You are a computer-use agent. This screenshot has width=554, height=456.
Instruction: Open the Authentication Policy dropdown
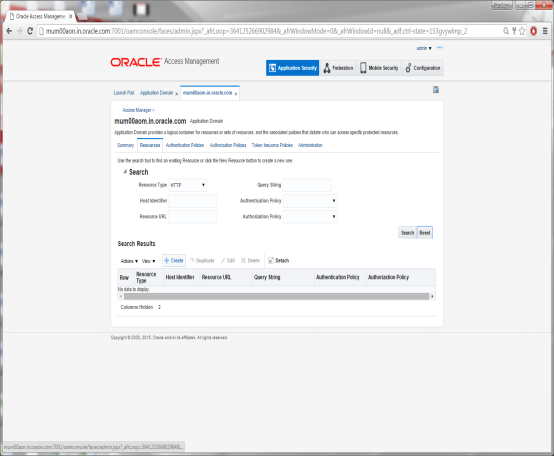click(x=310, y=201)
